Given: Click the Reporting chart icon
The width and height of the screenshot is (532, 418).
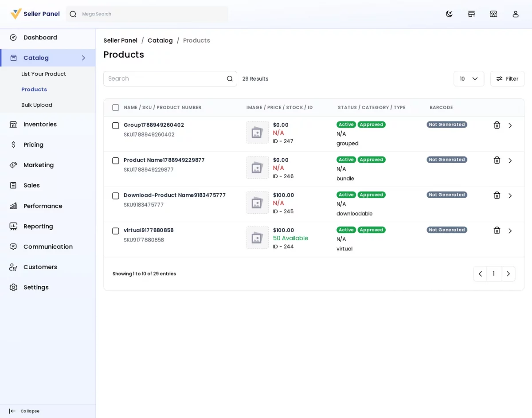Looking at the screenshot, I should coord(13,227).
